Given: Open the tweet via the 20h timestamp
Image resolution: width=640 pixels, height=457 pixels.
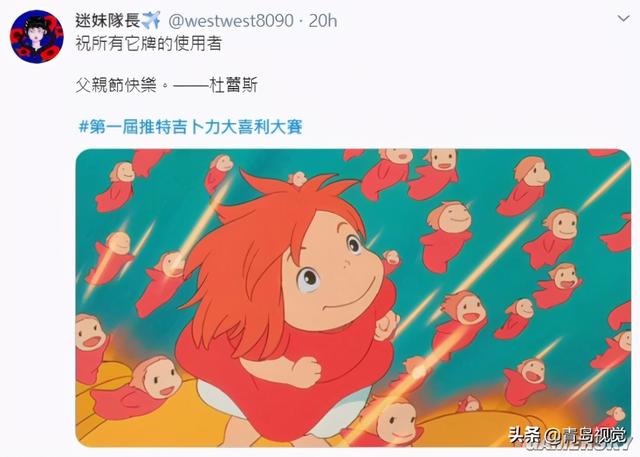Looking at the screenshot, I should [323, 20].
